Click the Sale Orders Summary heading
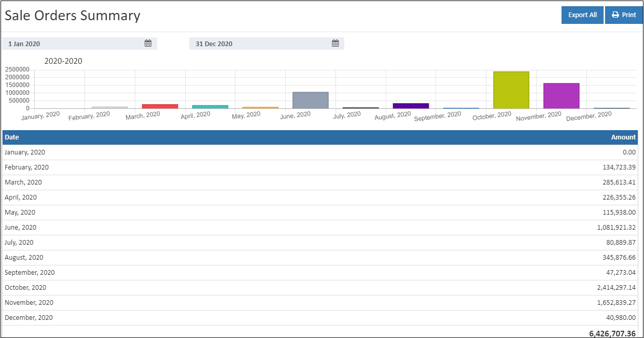 pos(73,16)
